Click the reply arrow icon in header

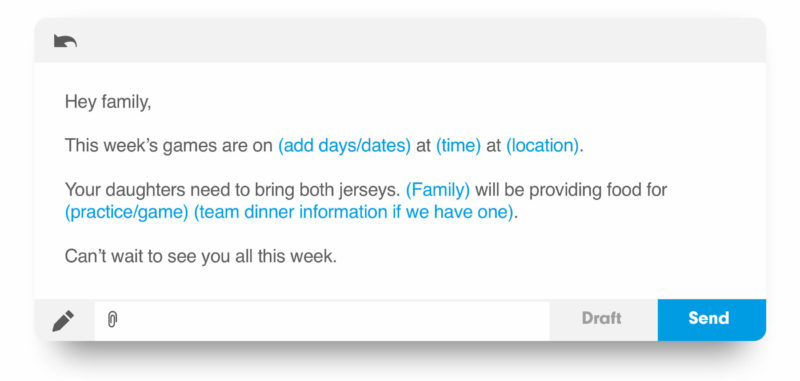pos(65,41)
